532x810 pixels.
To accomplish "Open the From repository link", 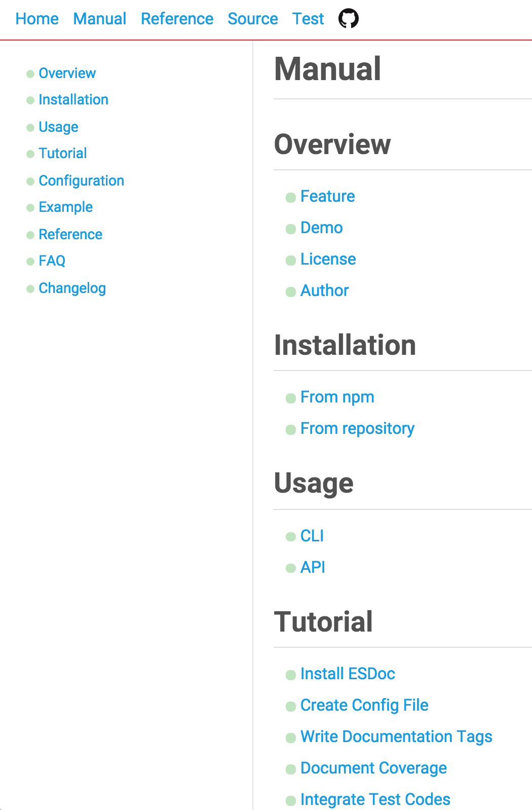I will tap(358, 428).
